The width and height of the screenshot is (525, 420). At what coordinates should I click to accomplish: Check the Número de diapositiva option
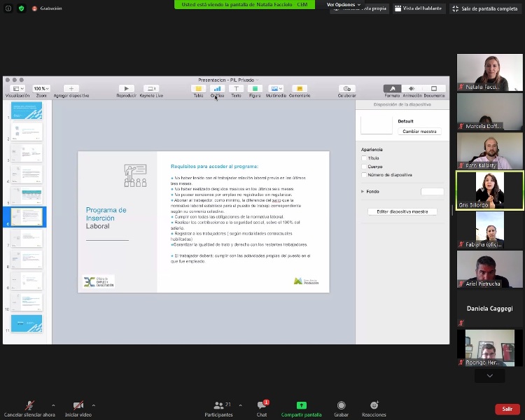click(x=364, y=175)
